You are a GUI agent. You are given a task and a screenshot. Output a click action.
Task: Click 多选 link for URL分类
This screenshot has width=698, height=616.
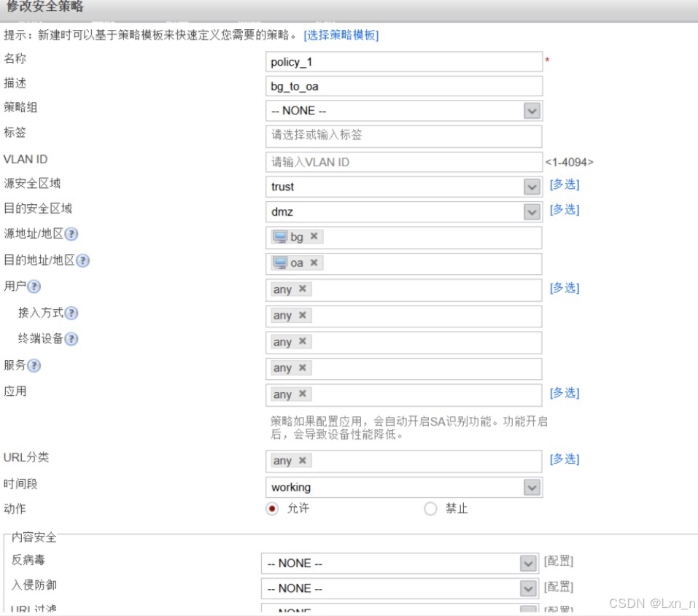point(565,459)
